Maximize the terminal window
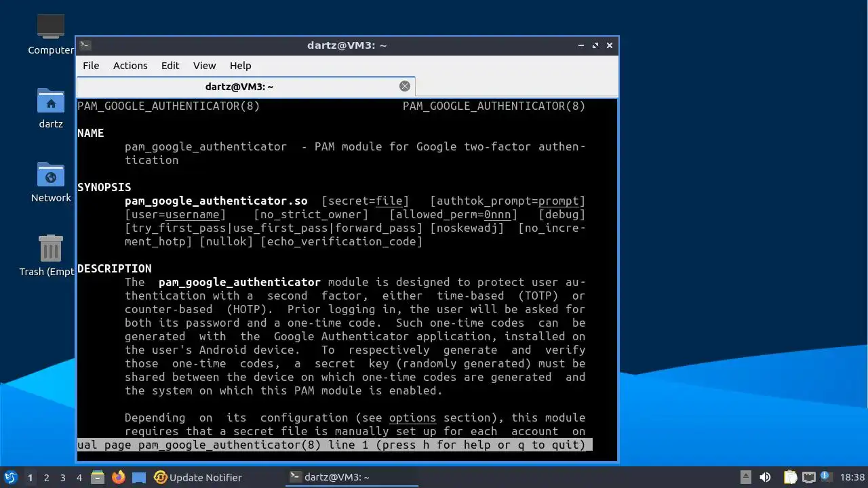Viewport: 868px width, 488px height. (595, 45)
